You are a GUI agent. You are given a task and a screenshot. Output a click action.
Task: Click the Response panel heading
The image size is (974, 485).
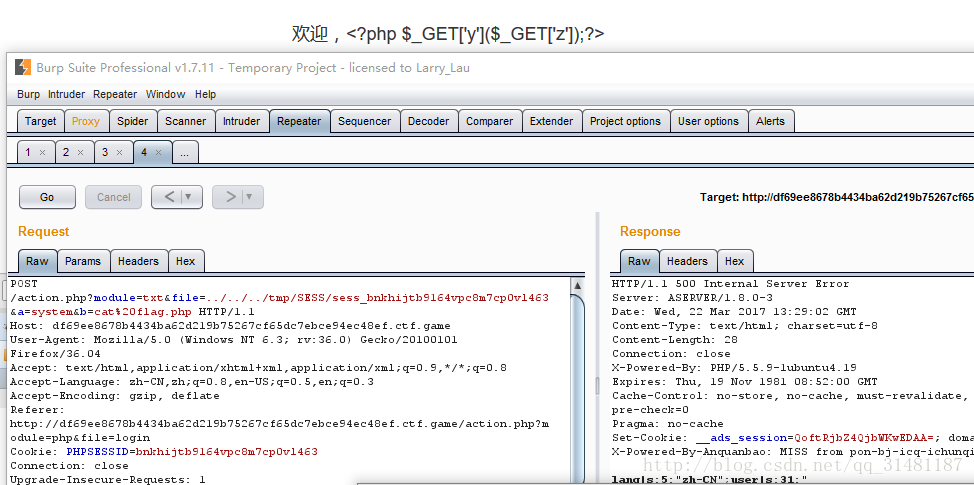pyautogui.click(x=650, y=232)
